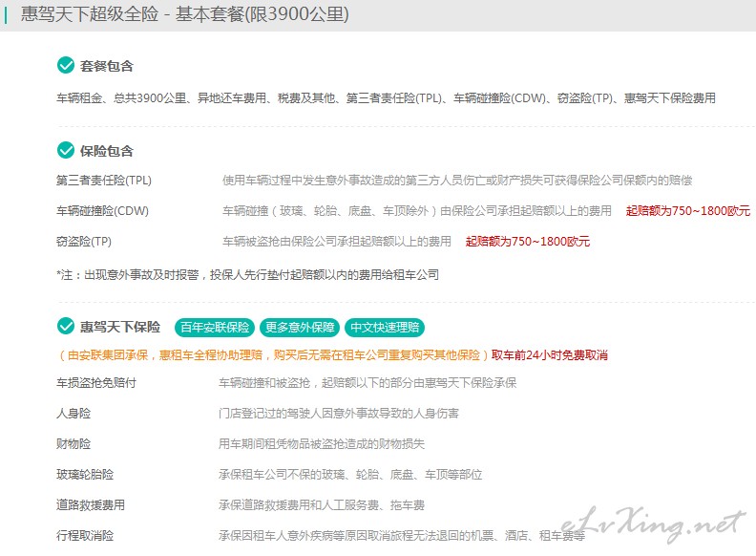Click the 行程取消险 row label
The image size is (756, 556).
[x=85, y=535]
